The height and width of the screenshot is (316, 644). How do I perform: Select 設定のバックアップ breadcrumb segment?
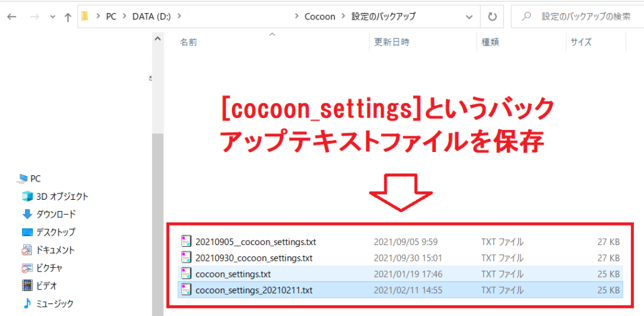384,17
